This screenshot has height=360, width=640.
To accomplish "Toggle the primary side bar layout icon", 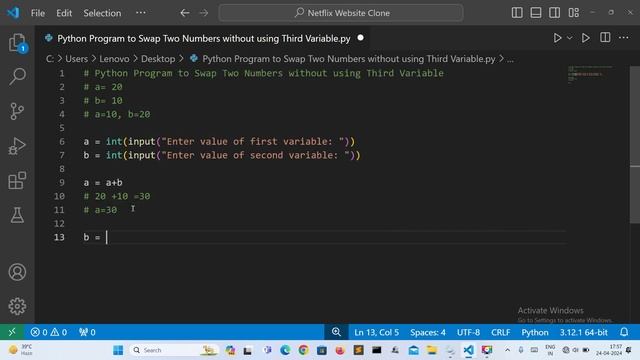I will [517, 13].
